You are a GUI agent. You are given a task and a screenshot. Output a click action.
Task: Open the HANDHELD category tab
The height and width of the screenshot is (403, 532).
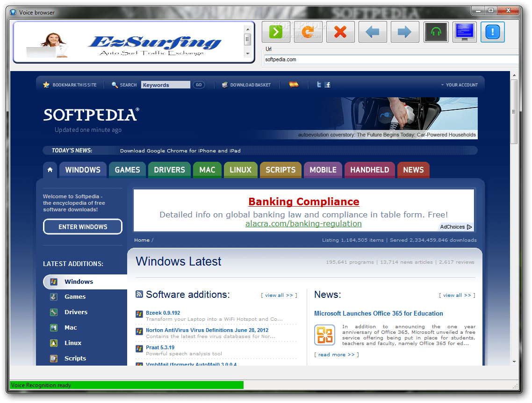coord(369,170)
